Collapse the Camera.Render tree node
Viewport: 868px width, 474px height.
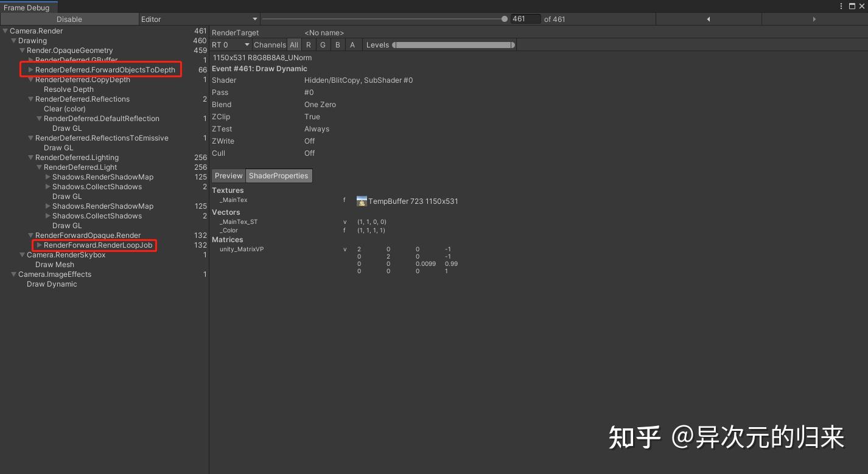click(x=5, y=30)
